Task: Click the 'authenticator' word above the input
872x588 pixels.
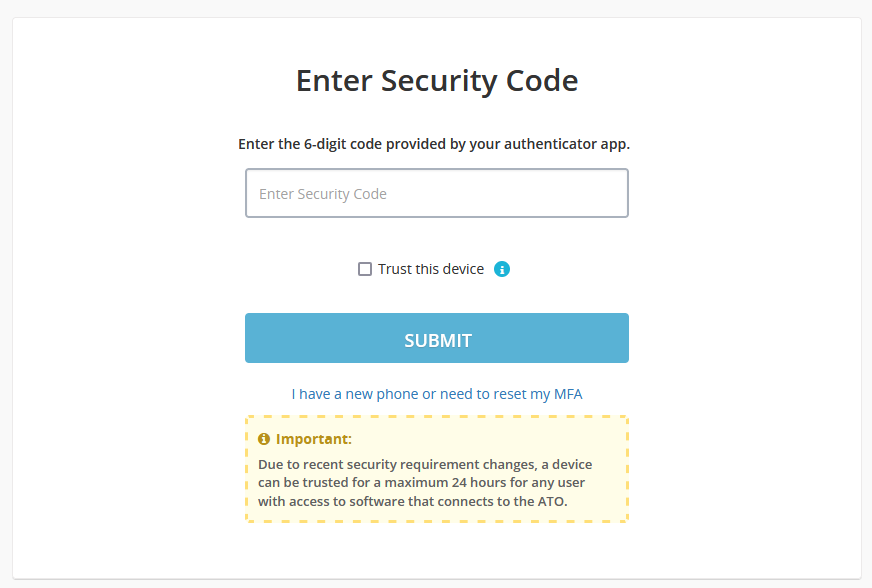Action: point(551,144)
